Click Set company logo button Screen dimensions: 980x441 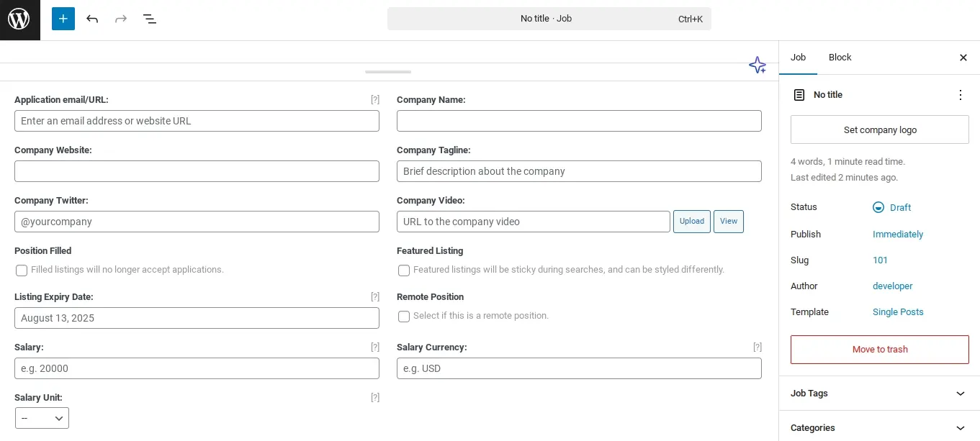point(880,130)
